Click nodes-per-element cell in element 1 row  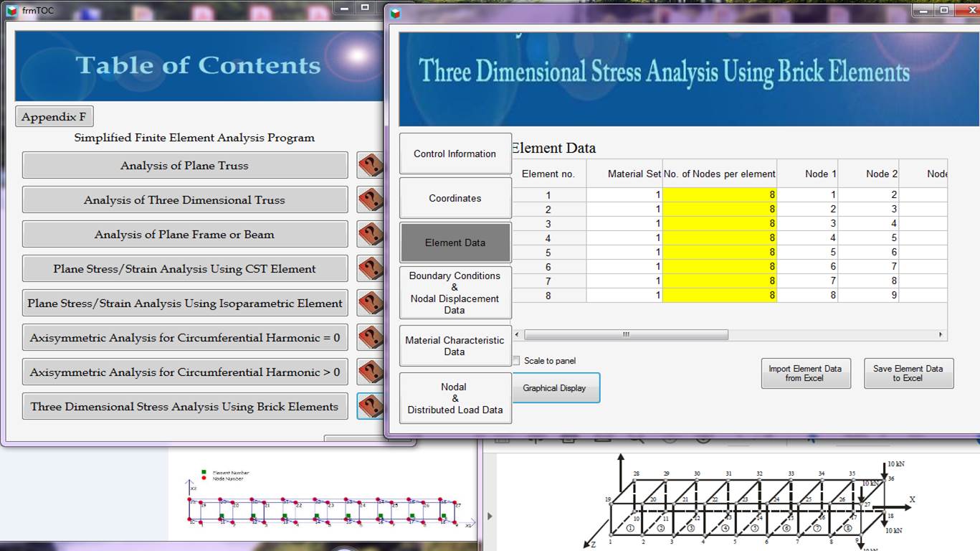[720, 195]
